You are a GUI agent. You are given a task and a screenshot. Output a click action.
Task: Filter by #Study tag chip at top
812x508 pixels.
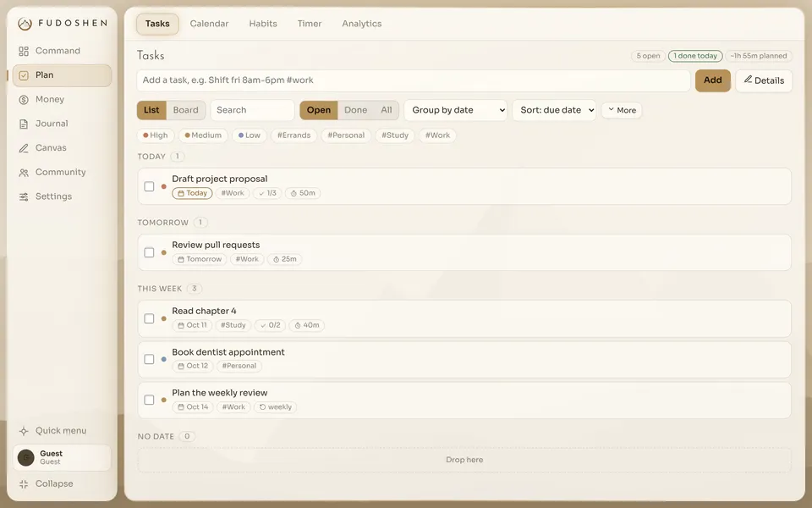395,135
